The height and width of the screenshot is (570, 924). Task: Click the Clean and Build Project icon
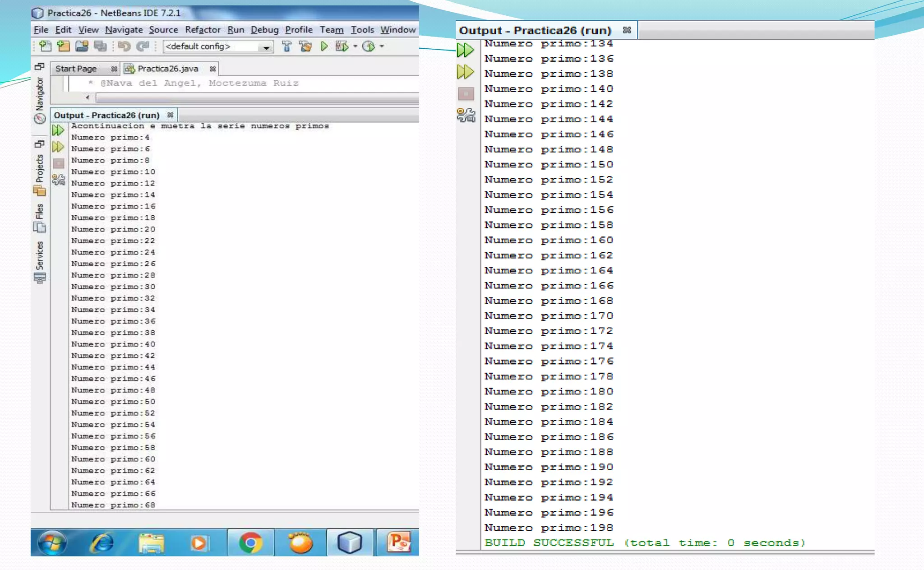point(305,46)
